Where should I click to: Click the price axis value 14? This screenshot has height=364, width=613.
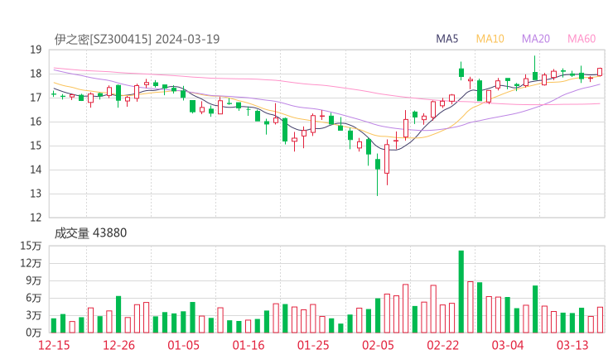(x=36, y=170)
